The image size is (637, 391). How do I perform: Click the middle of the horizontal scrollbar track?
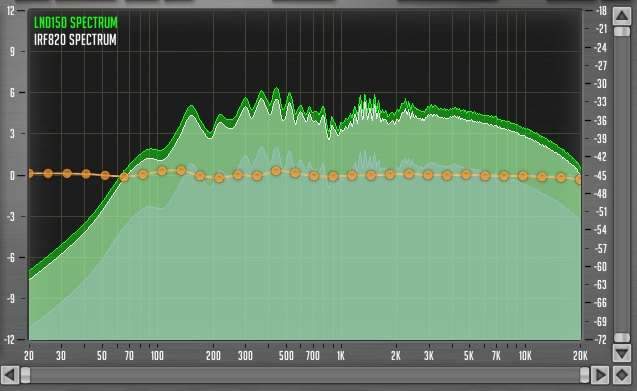pos(305,374)
